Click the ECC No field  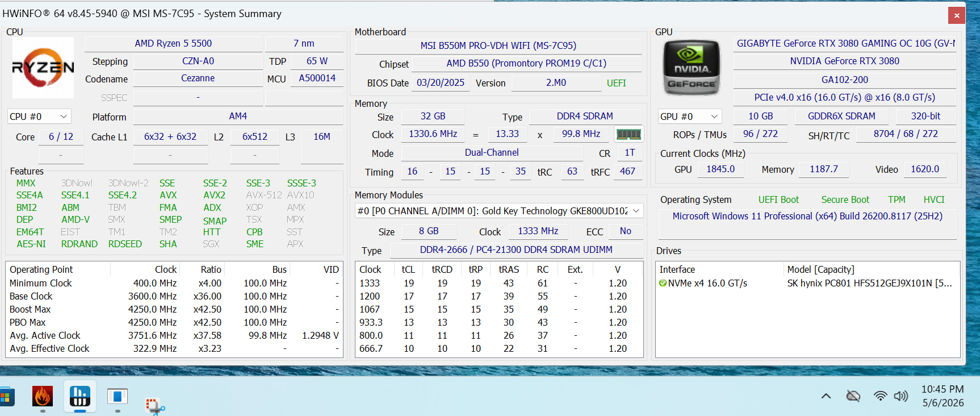(x=625, y=231)
